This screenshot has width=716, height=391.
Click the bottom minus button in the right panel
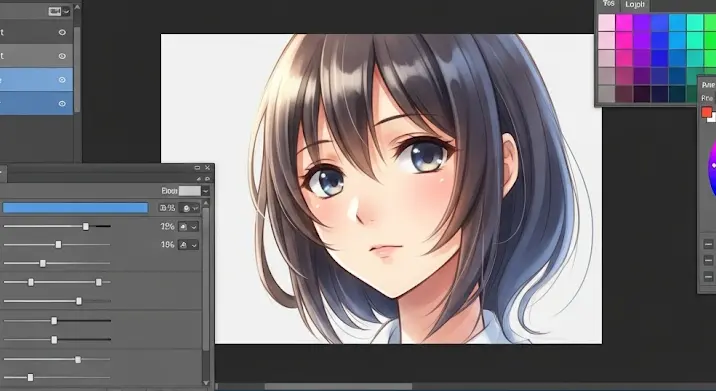pos(708,277)
